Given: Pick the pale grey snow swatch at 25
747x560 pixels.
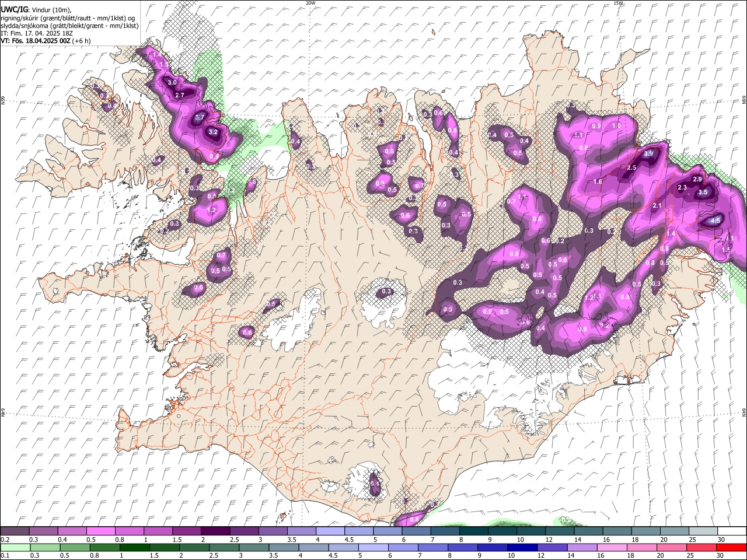Looking at the screenshot, I should click(703, 531).
